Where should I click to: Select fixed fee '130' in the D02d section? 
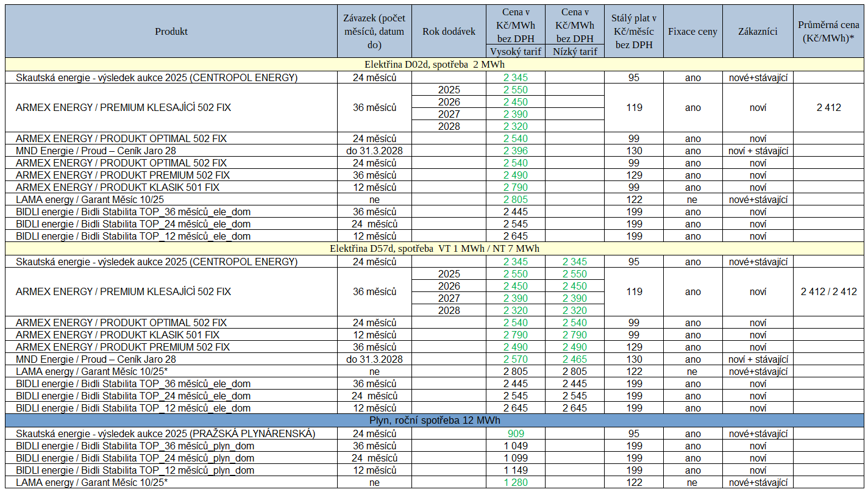tap(634, 151)
